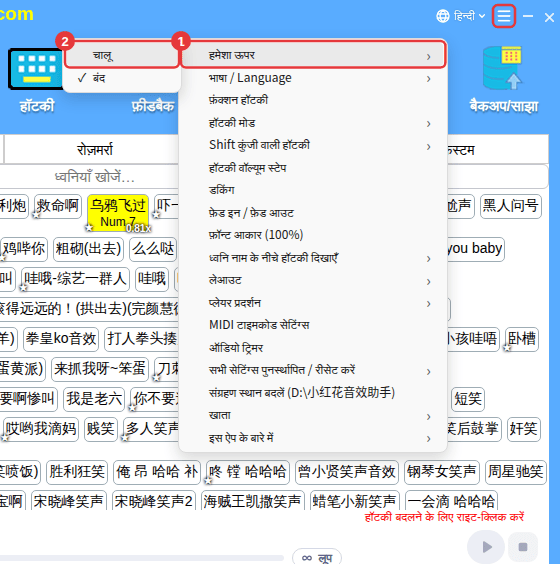Open भाषा / Language menu item
Image resolution: width=560 pixels, height=564 pixels.
[x=313, y=78]
